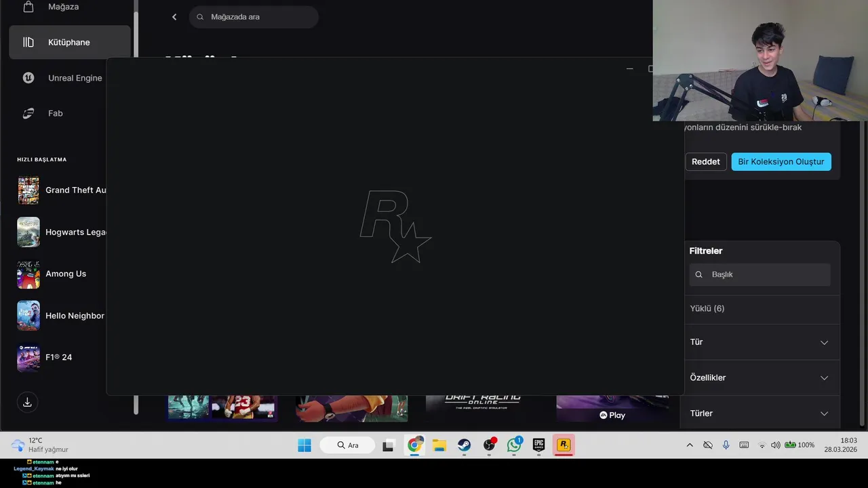Click the EA Play game tile
The height and width of the screenshot is (488, 868).
(x=612, y=409)
